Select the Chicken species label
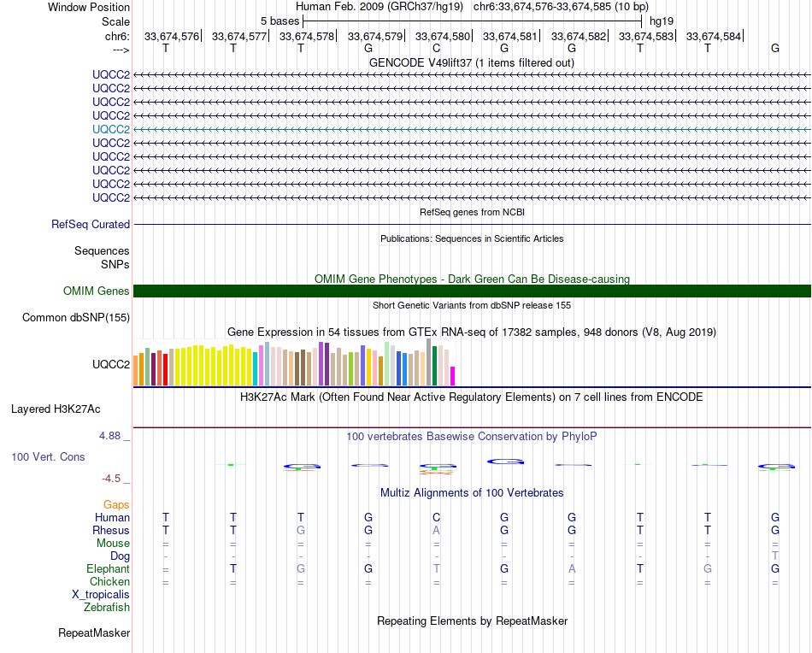Viewport: 812px width, 653px height. point(109,581)
